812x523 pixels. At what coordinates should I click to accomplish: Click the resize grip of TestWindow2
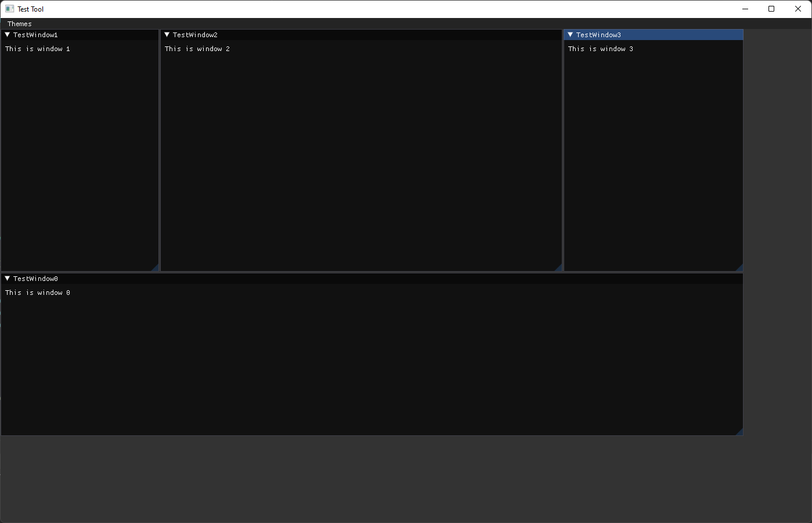[x=559, y=268]
